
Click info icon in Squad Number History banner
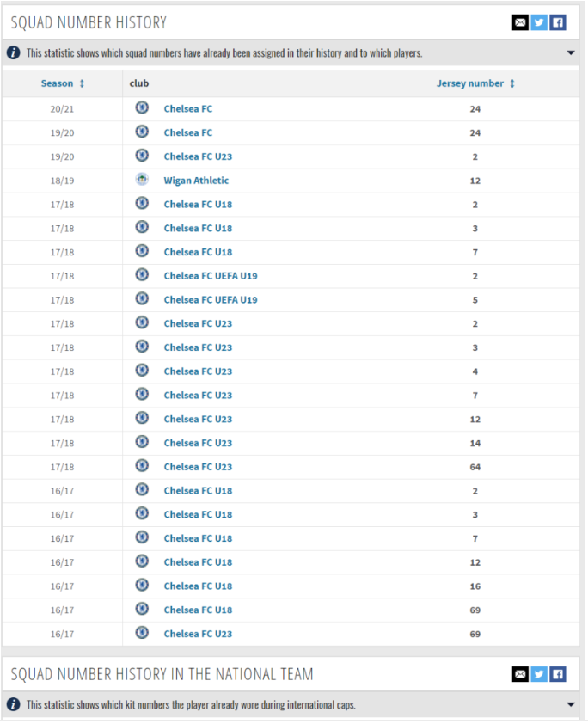pyautogui.click(x=14, y=53)
